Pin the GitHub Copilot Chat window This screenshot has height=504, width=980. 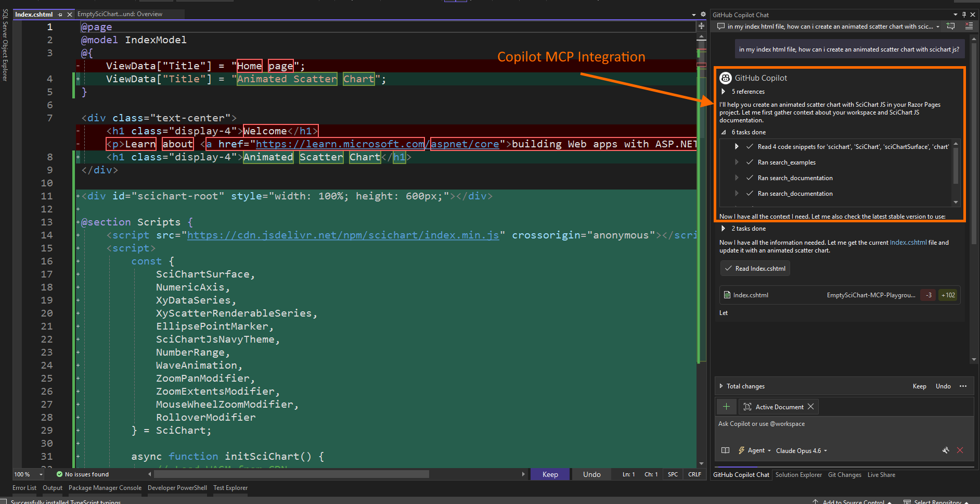[964, 15]
